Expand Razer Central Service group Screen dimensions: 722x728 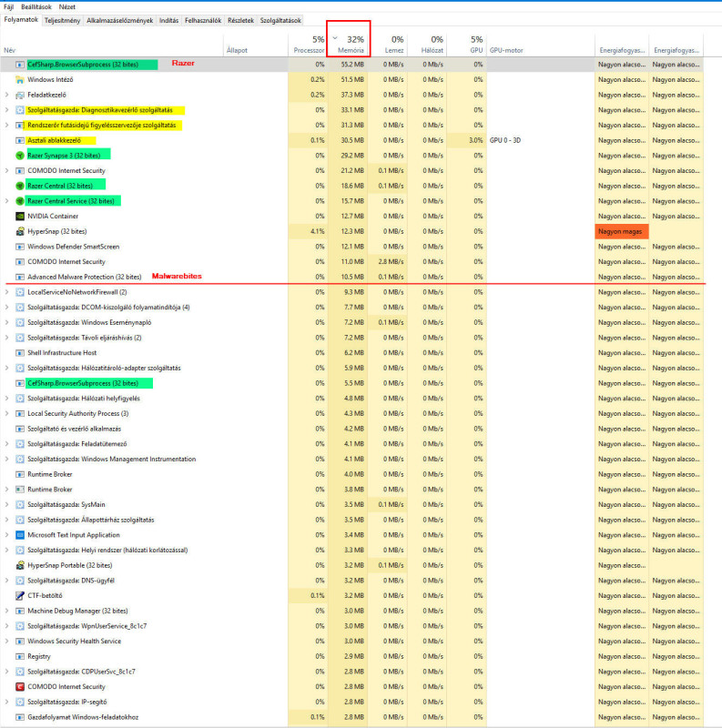pos(6,201)
